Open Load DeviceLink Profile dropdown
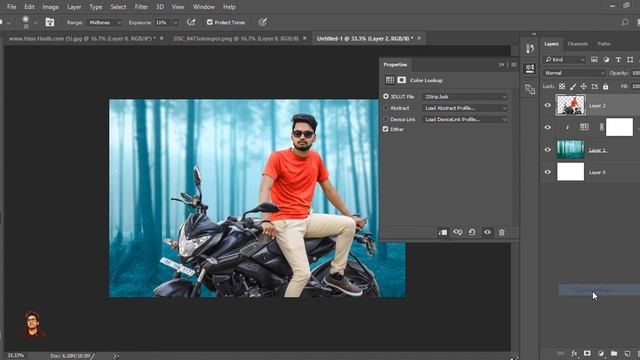Viewport: 640px width, 360px height. click(466, 120)
